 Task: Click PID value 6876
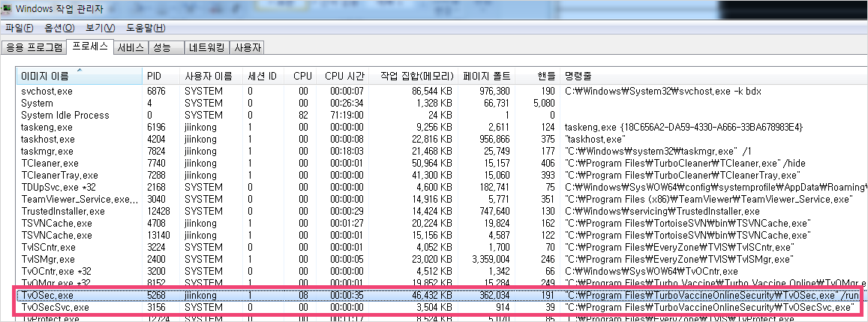pyautogui.click(x=156, y=91)
